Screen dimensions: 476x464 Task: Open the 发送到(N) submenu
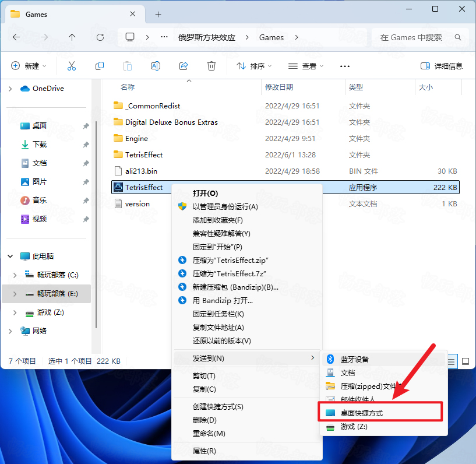pos(247,358)
